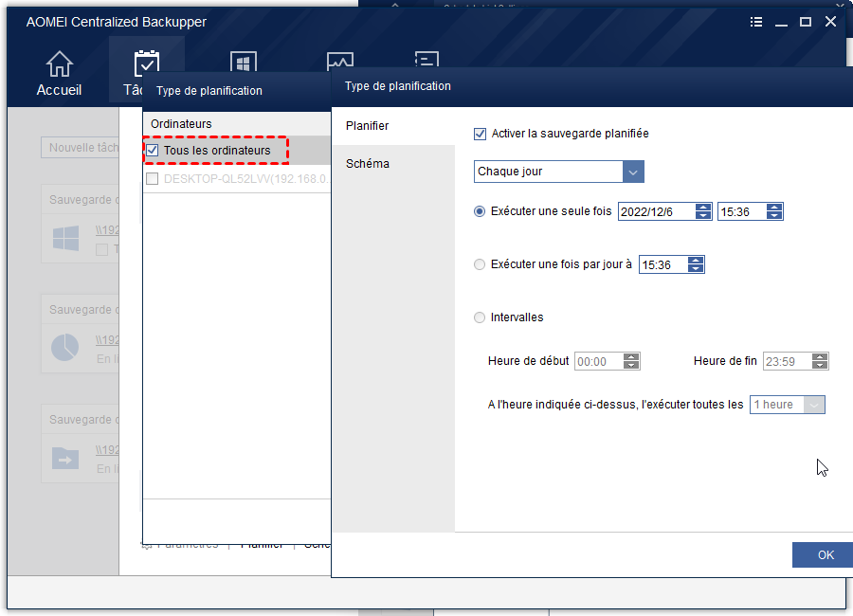Click Heure de début 00:00 spinner

[631, 361]
